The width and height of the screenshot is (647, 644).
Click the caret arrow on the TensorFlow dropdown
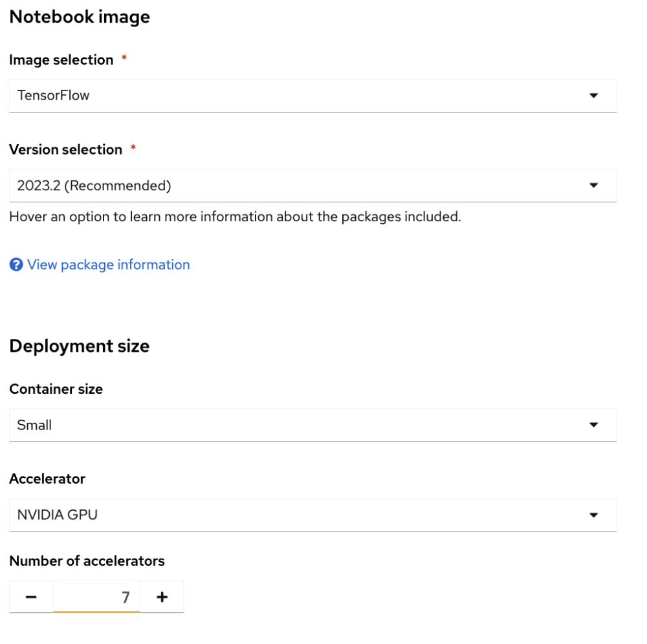click(x=593, y=96)
